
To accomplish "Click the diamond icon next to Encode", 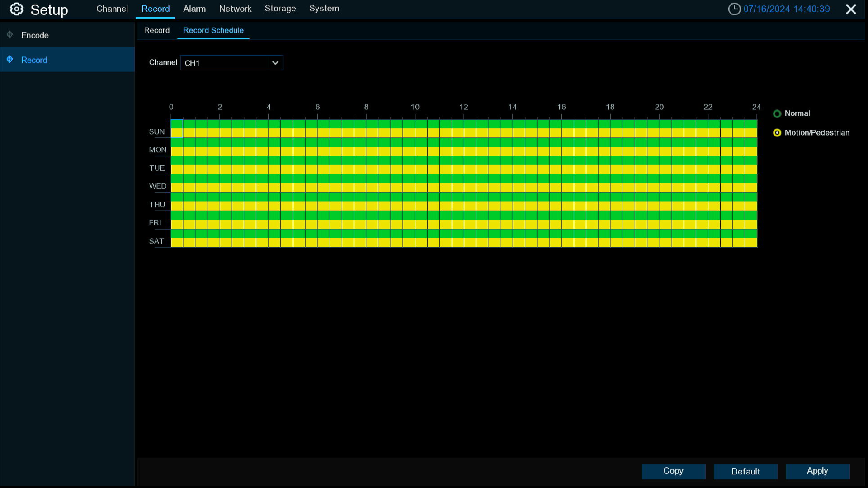I will point(9,35).
